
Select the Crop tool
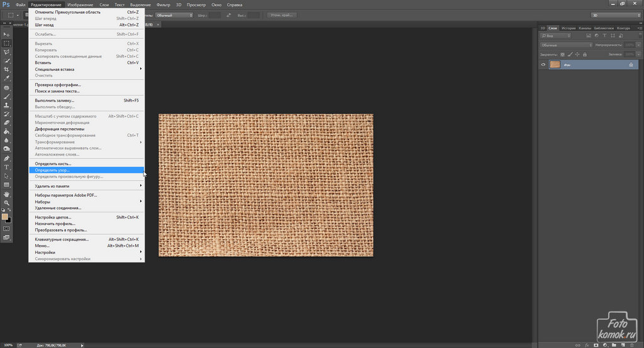[x=6, y=69]
